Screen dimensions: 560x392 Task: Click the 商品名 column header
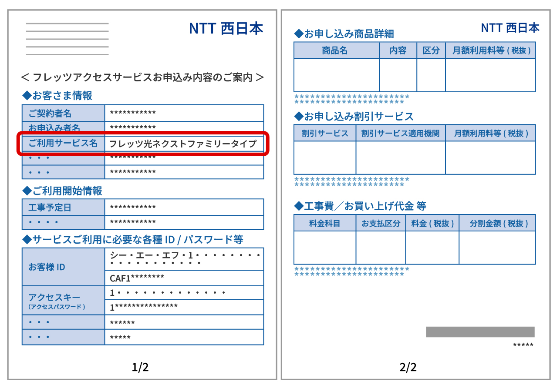336,50
